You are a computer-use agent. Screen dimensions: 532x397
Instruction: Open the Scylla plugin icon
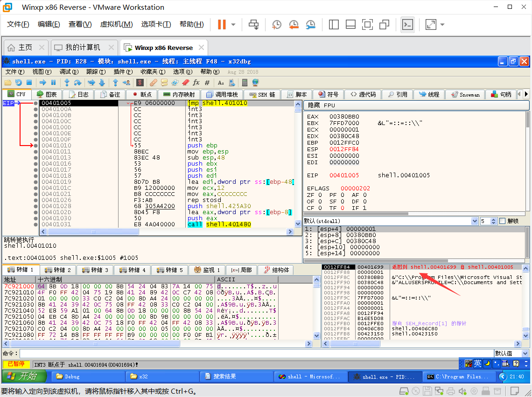coord(140,83)
